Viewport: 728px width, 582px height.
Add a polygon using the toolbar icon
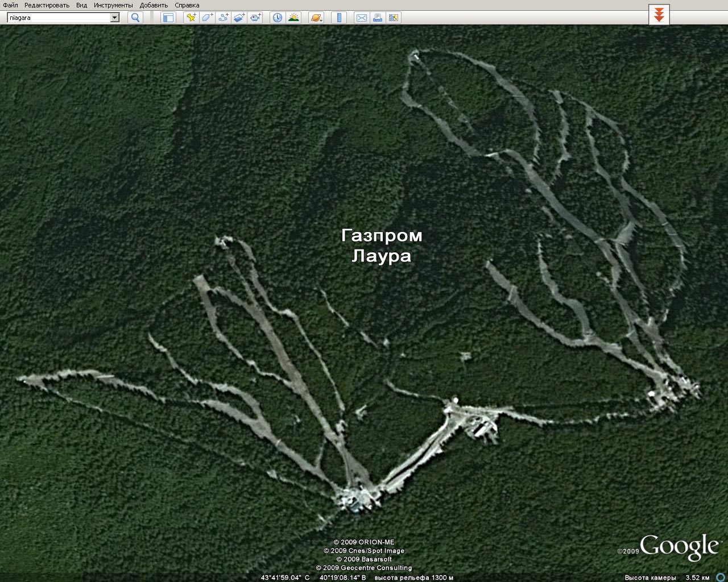(207, 18)
